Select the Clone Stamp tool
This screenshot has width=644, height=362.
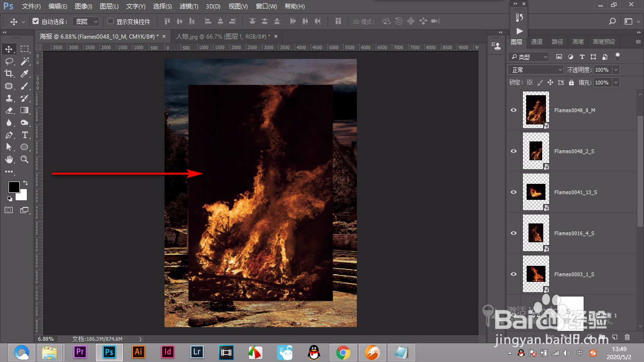point(9,98)
